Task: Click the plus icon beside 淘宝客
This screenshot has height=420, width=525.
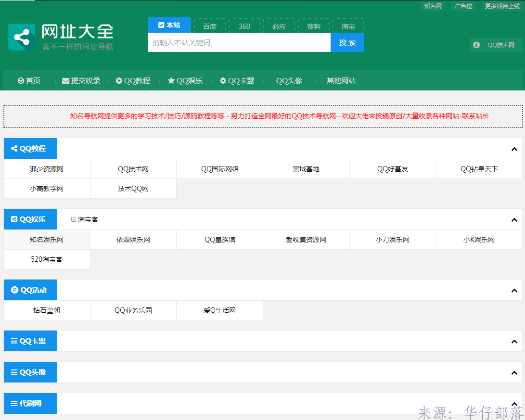Action: click(74, 219)
